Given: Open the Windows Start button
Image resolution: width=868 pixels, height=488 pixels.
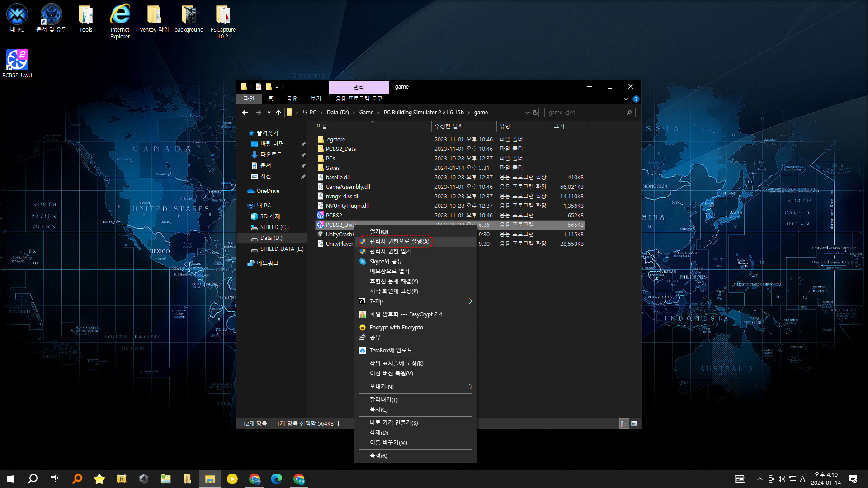Looking at the screenshot, I should pos(11,479).
